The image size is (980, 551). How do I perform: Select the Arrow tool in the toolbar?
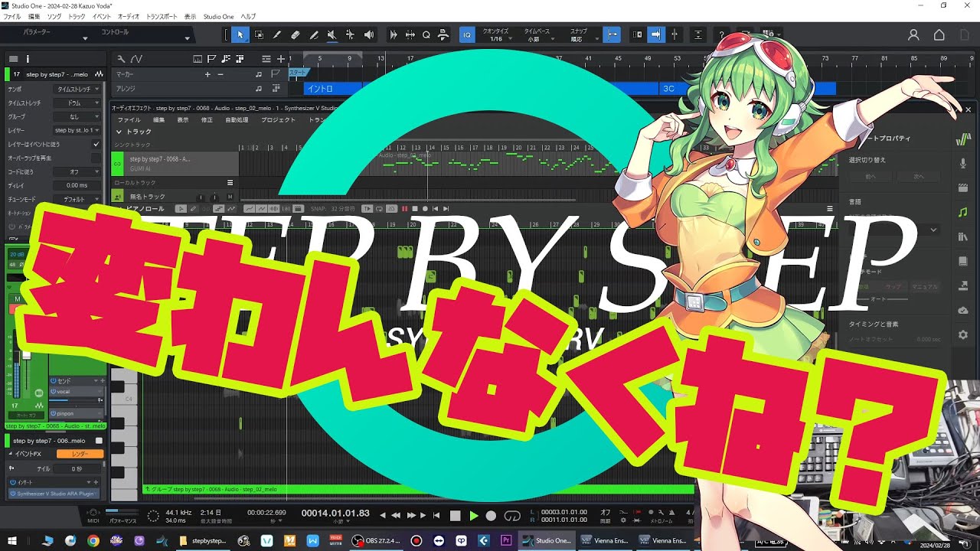tap(240, 34)
